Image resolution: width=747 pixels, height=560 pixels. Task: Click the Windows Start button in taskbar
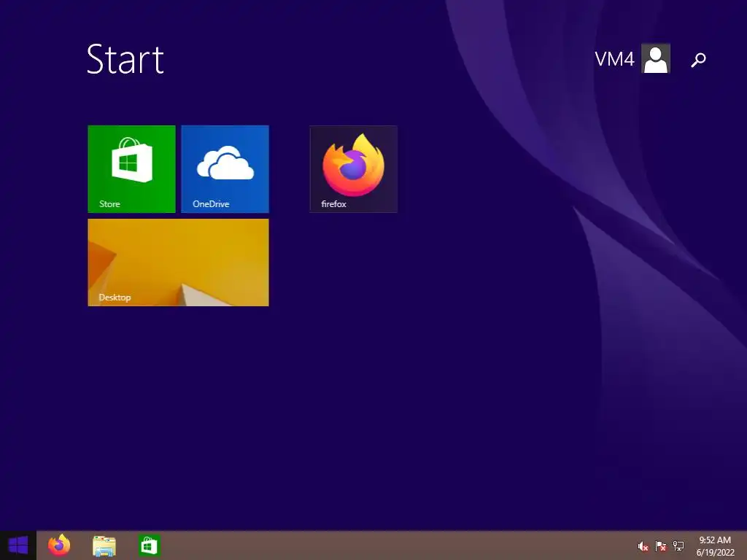tap(18, 545)
